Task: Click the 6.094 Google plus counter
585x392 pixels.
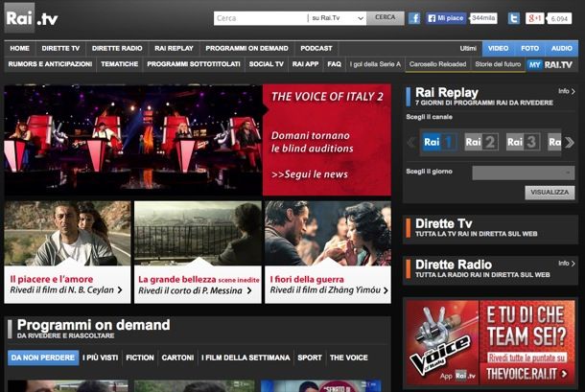Action: 559,18
